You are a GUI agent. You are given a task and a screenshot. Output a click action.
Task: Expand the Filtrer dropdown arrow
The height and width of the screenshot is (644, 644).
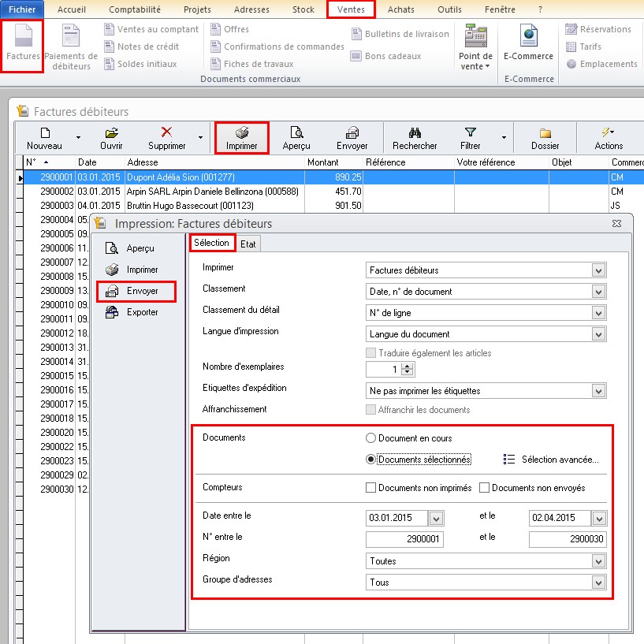pyautogui.click(x=504, y=138)
